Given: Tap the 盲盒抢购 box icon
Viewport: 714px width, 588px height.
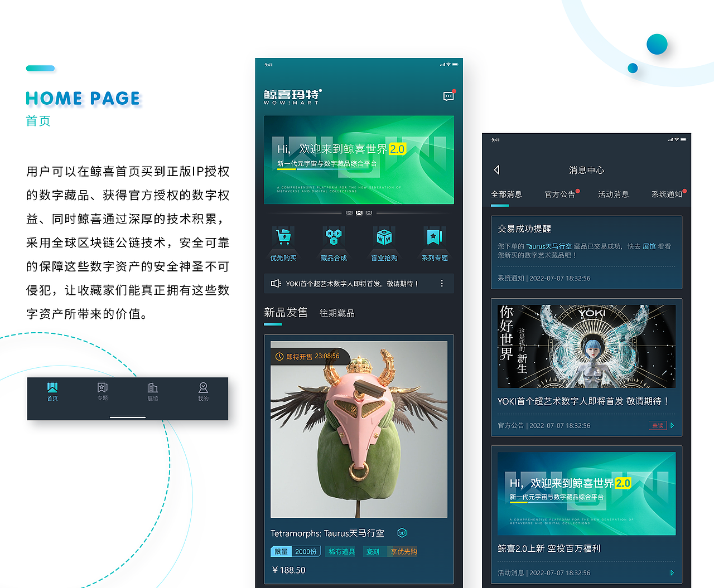Looking at the screenshot, I should 384,237.
